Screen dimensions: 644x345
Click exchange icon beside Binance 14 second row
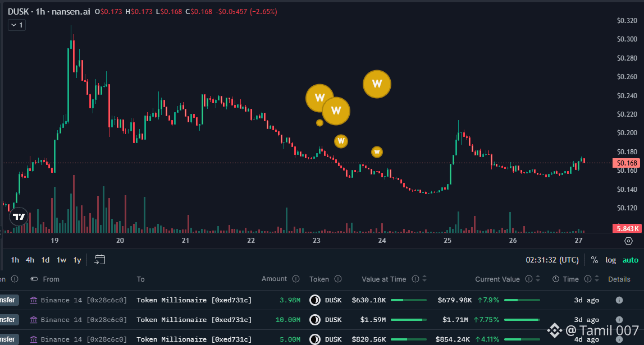[34, 320]
